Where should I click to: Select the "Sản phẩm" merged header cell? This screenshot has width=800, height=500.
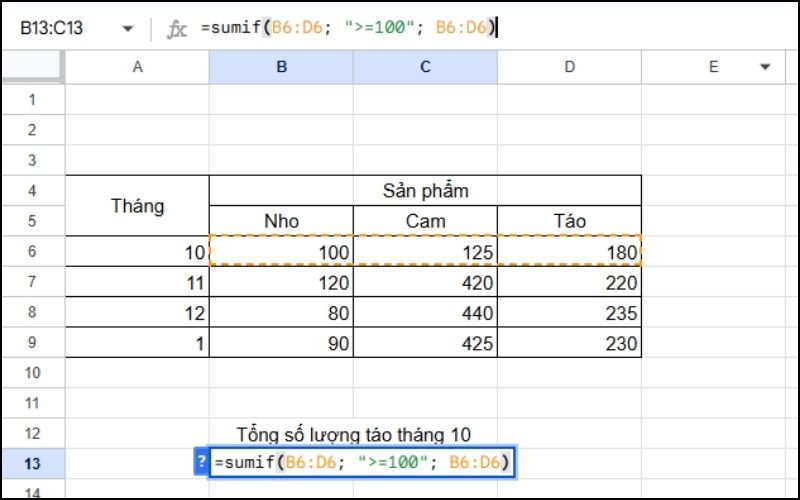tap(425, 190)
